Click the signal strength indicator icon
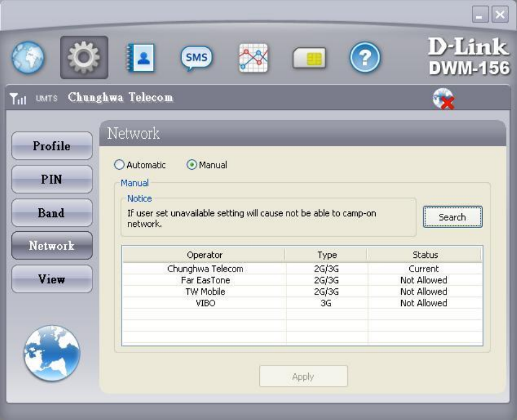The image size is (517, 420). [x=18, y=98]
